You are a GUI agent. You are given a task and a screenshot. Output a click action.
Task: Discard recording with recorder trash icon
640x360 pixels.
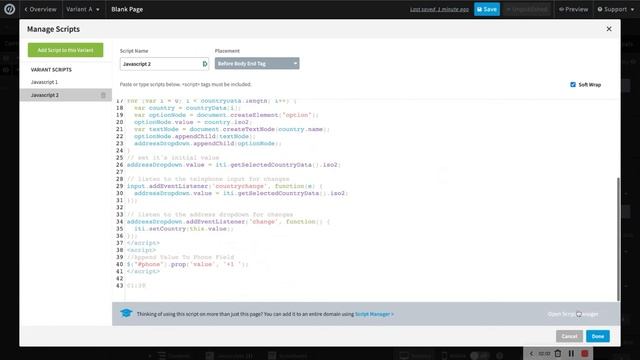click(x=558, y=353)
